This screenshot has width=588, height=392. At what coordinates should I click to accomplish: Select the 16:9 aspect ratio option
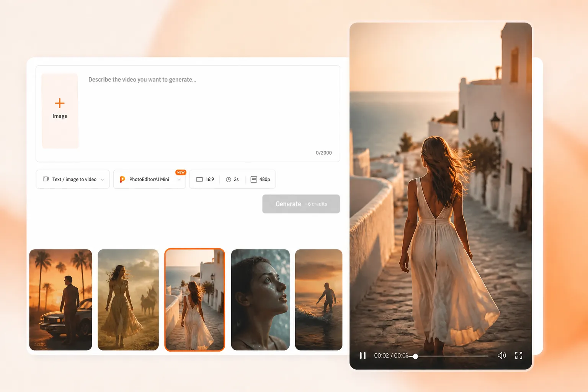[205, 179]
